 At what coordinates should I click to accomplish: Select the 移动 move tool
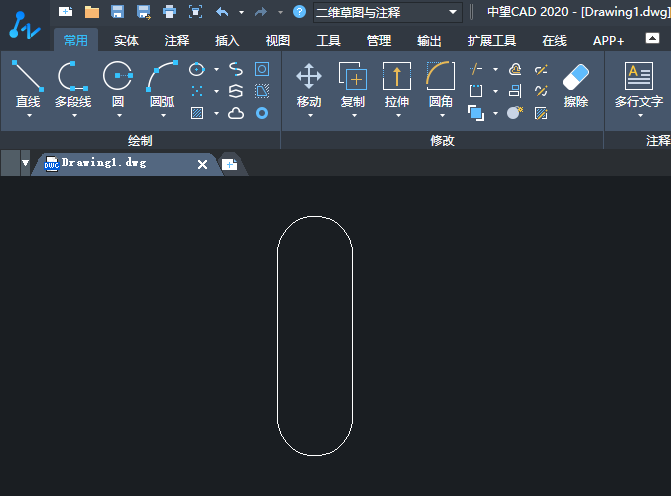309,85
